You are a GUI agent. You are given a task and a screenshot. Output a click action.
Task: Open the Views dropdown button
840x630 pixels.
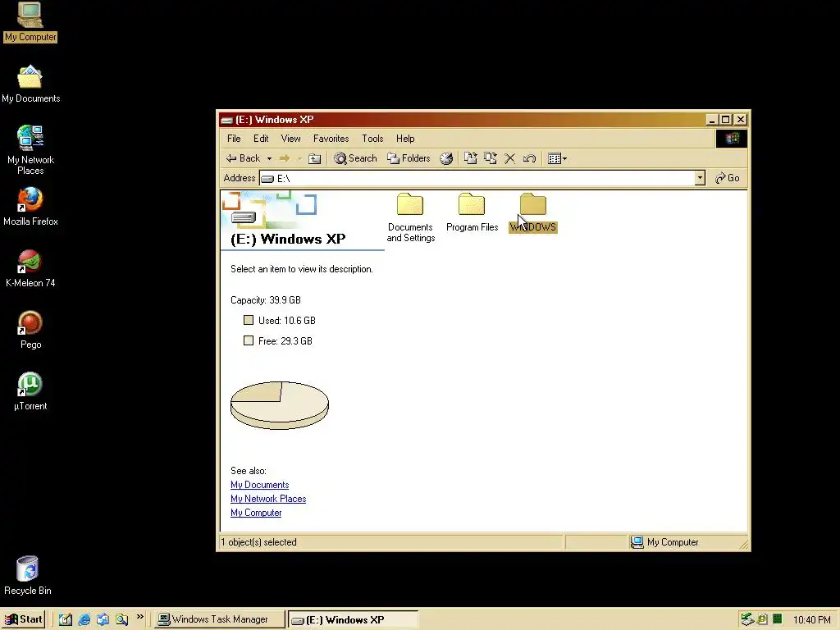[x=557, y=158]
